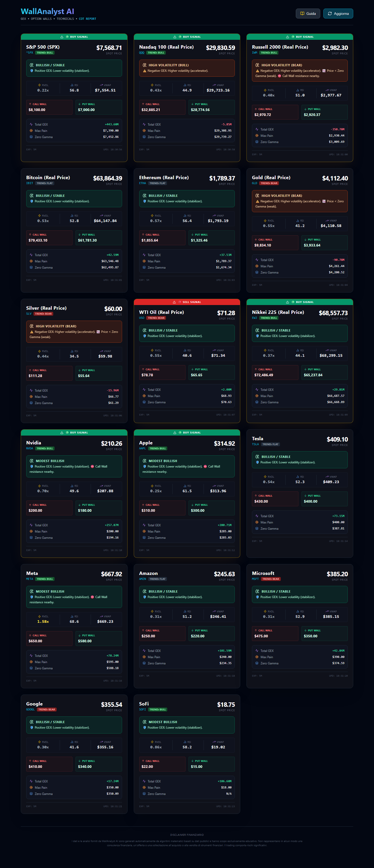Click the WallAnalyst AI logo title
Screen dimensions: 374x868
pos(48,11)
